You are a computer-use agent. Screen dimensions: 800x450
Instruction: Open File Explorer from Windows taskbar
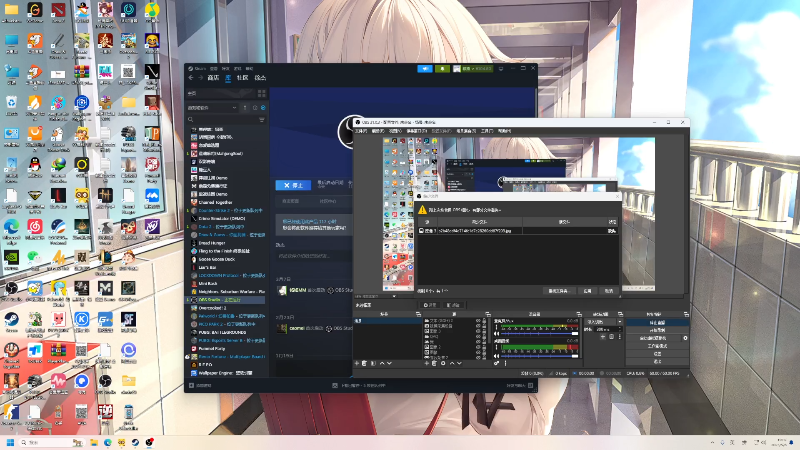(93, 442)
